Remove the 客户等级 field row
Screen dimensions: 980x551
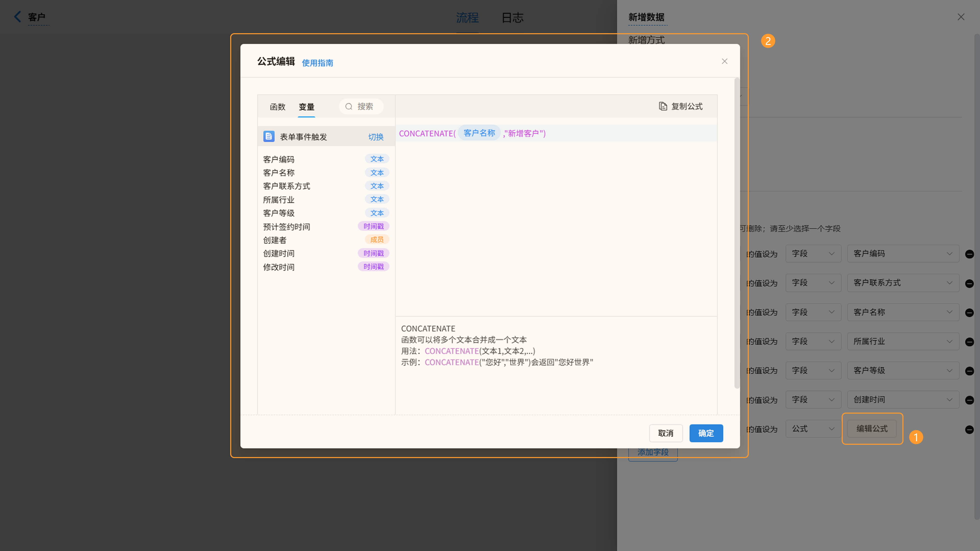pyautogui.click(x=969, y=371)
